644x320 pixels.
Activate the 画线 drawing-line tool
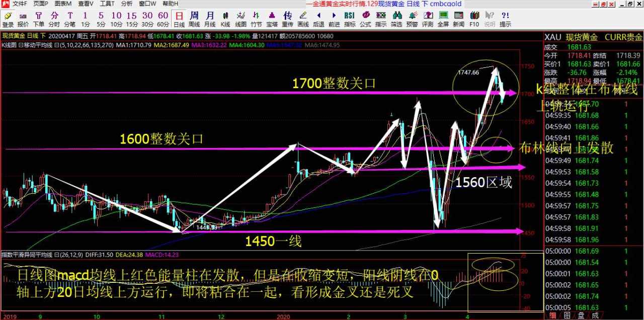click(303, 19)
